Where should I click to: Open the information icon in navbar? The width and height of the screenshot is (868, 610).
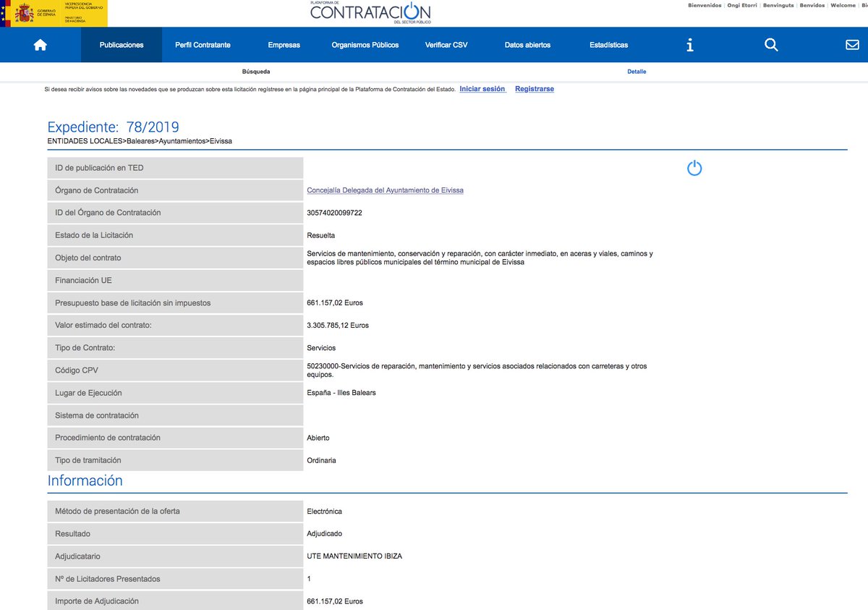pos(690,45)
